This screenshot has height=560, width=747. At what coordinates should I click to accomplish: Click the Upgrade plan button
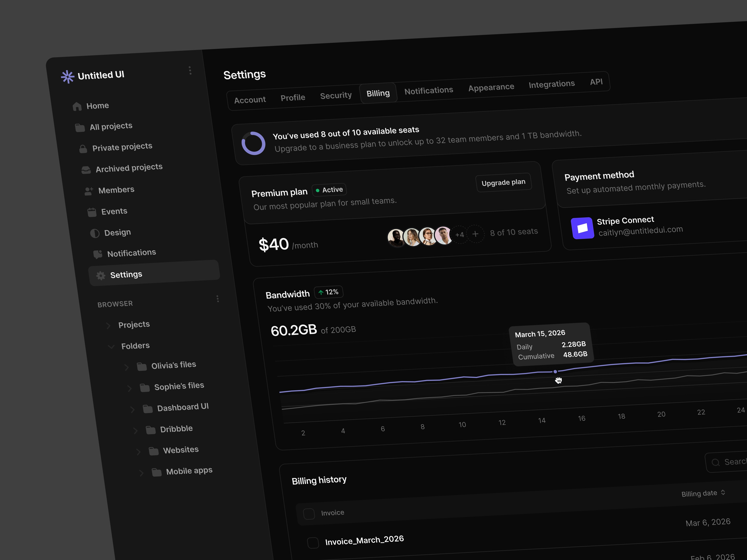pyautogui.click(x=503, y=183)
